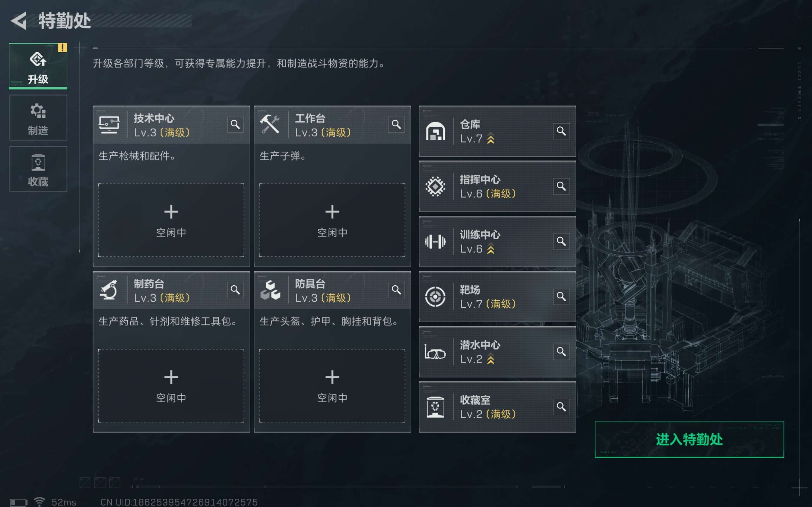Viewport: 812px width, 507px height.
Task: Click the 仓库 upgrade chevron arrows
Action: click(491, 138)
